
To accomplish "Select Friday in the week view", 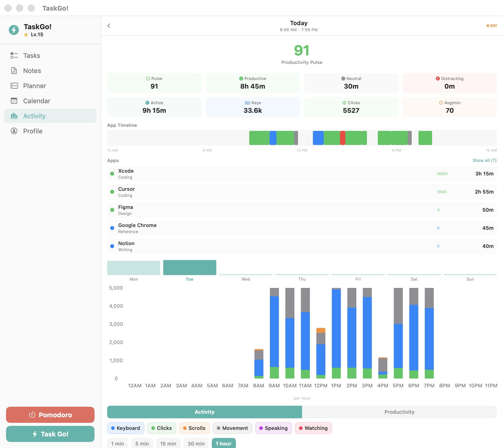I will [x=358, y=274].
